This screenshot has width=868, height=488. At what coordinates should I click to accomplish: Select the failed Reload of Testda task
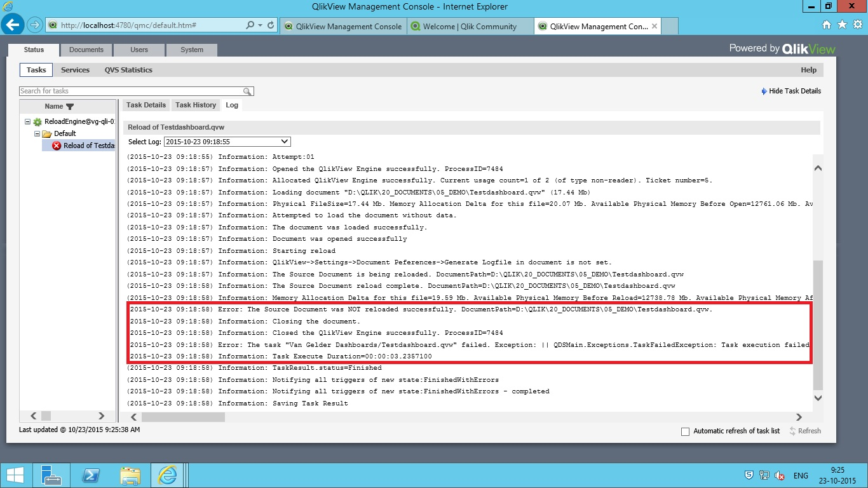[x=89, y=146]
